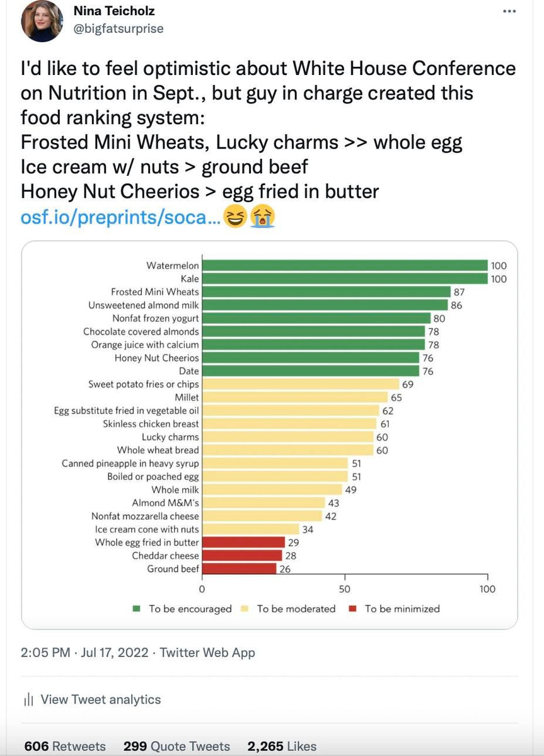This screenshot has height=756, width=544.
Task: Click the Watermelon bar in the chart
Action: click(x=344, y=265)
